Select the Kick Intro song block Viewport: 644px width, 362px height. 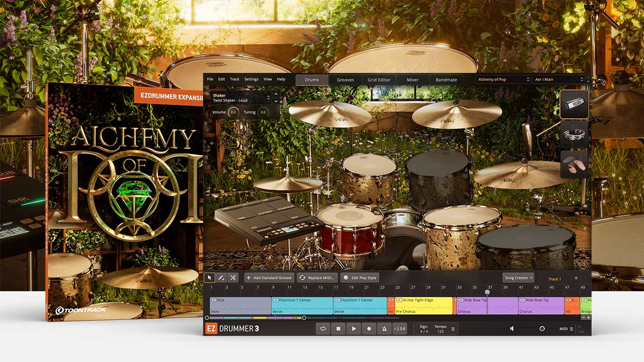[240, 306]
